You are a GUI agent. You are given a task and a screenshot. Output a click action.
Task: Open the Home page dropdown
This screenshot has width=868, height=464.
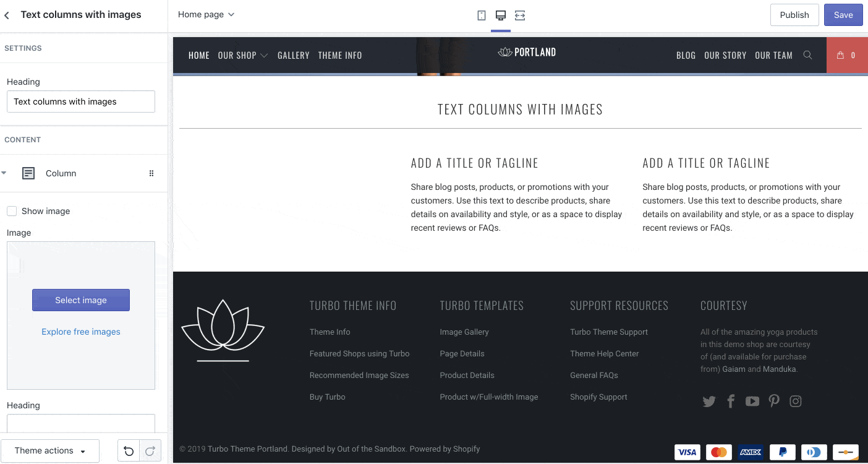(206, 14)
